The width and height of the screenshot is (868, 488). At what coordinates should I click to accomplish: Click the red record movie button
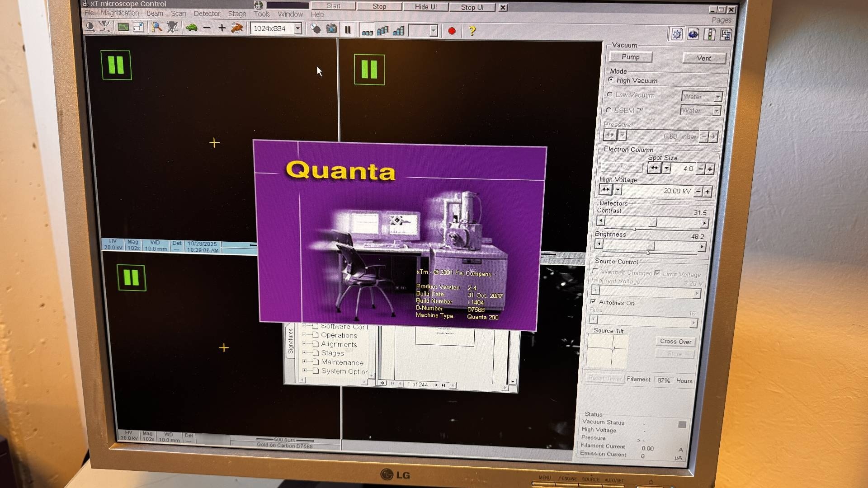tap(452, 31)
